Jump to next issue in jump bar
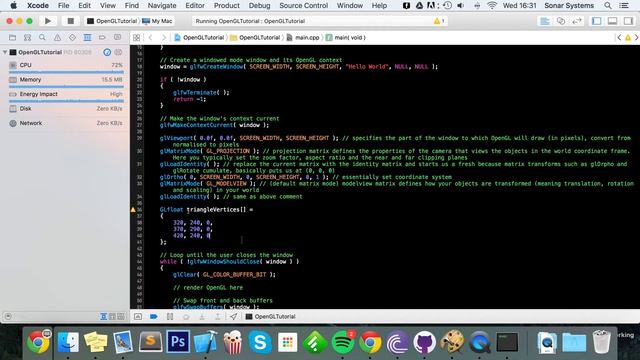 tap(636, 38)
